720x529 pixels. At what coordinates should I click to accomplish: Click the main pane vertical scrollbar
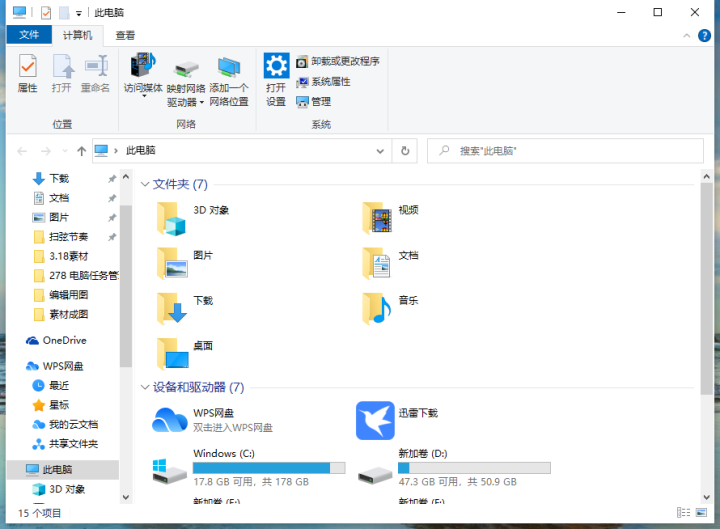pos(706,289)
